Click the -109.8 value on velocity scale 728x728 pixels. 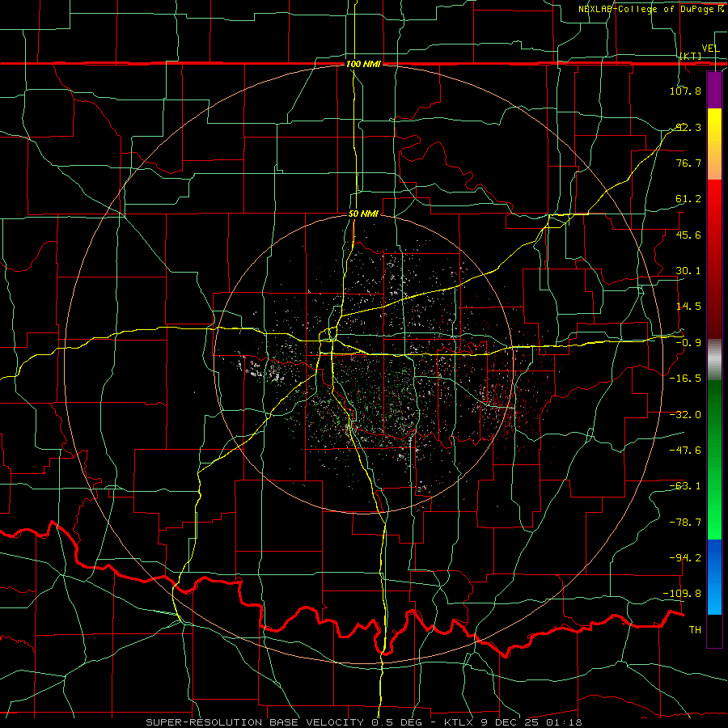coord(683,594)
